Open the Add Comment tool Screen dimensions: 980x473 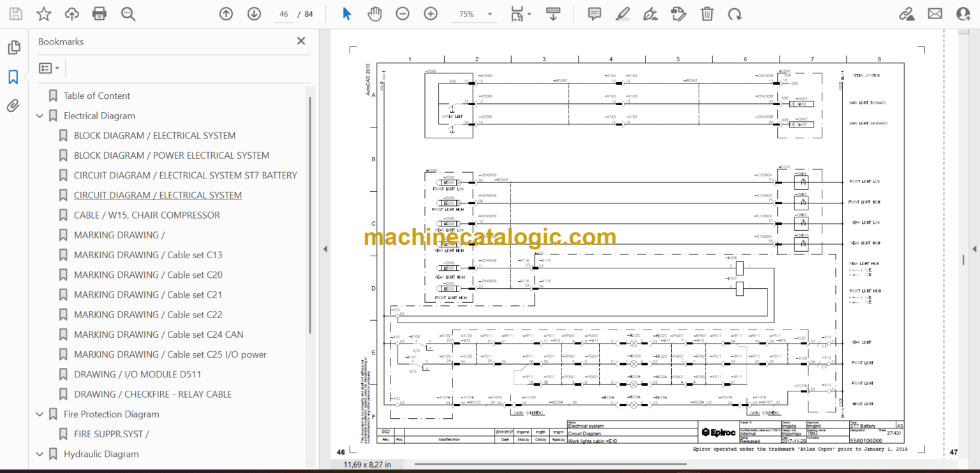pyautogui.click(x=594, y=13)
